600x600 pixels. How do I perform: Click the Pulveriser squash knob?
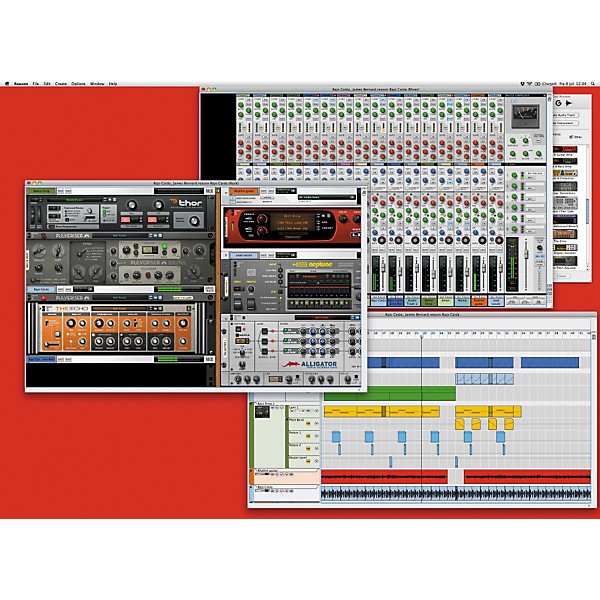click(38, 251)
